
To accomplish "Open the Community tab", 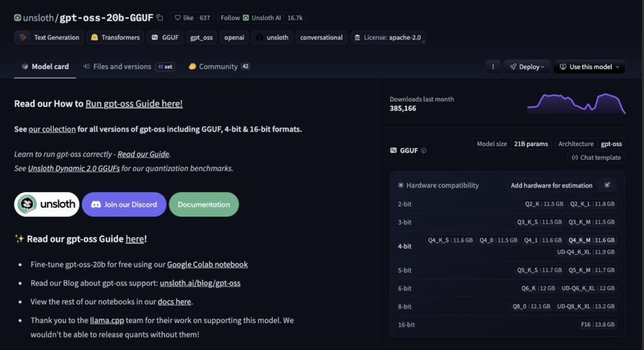I will 218,67.
